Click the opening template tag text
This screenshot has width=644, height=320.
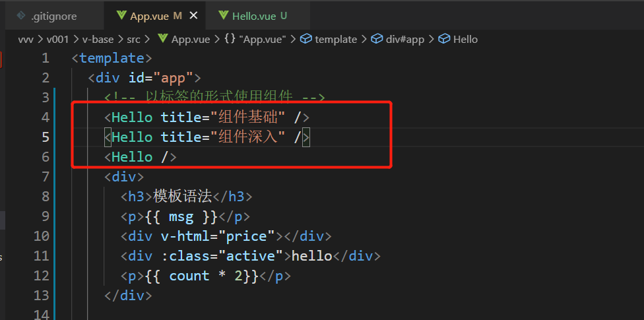click(x=112, y=58)
